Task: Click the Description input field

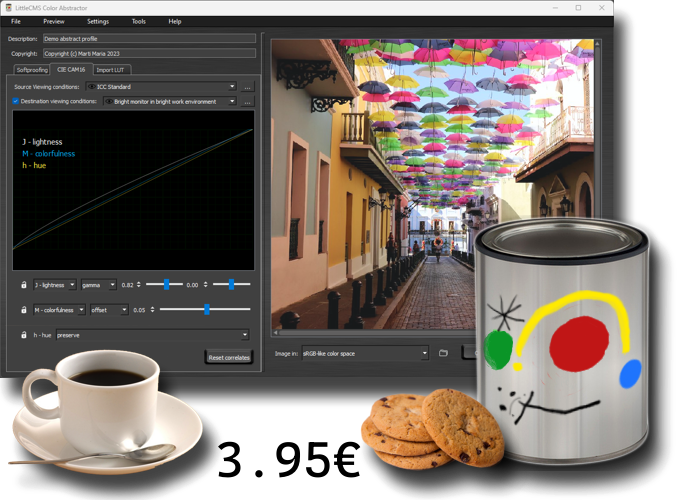Action: click(x=149, y=39)
